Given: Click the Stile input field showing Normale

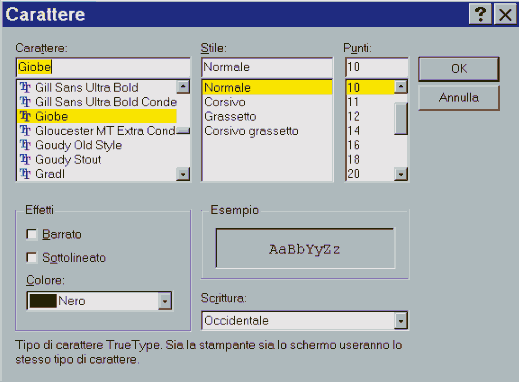Looking at the screenshot, I should pyautogui.click(x=267, y=67).
